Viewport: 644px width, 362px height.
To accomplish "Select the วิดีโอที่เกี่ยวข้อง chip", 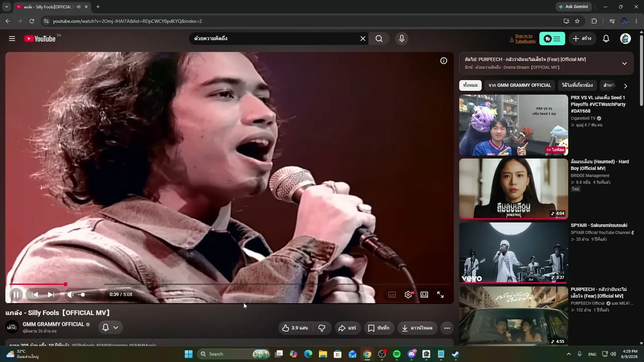I will [577, 85].
